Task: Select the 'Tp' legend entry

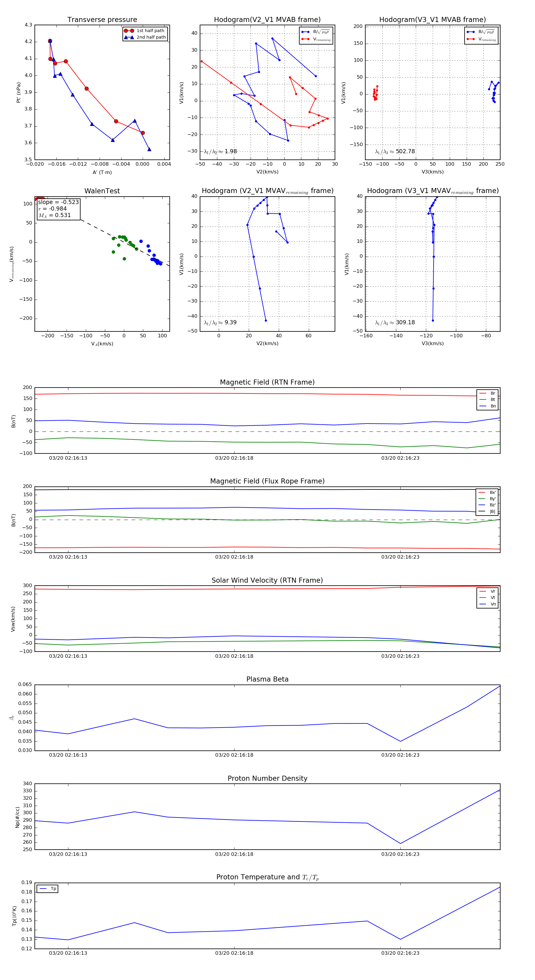Action: pyautogui.click(x=48, y=889)
